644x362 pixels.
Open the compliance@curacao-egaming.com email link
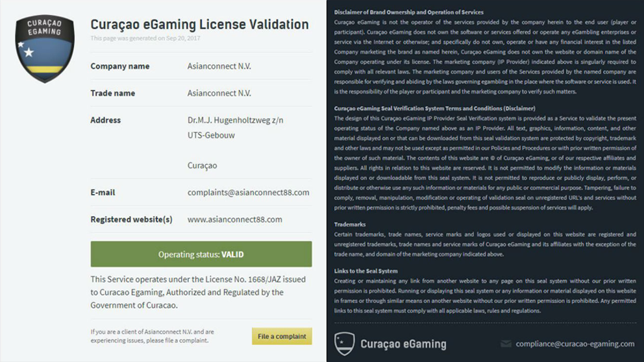[575, 344]
